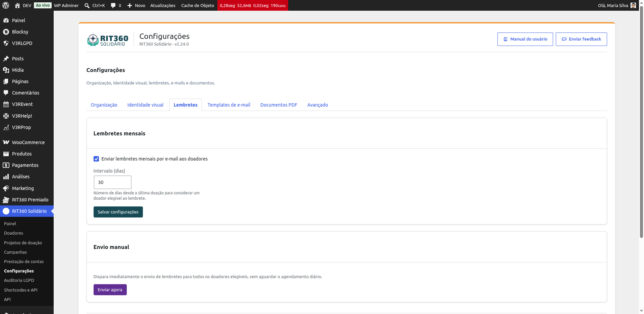Click Configurações in the sidebar submenu
This screenshot has width=644, height=314.
click(x=19, y=271)
